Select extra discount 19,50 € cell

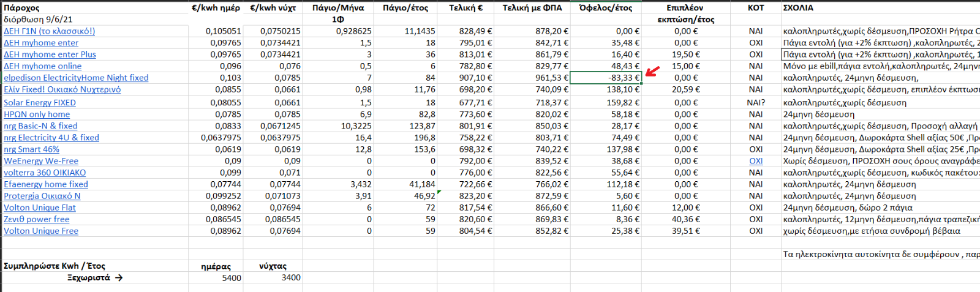685,54
